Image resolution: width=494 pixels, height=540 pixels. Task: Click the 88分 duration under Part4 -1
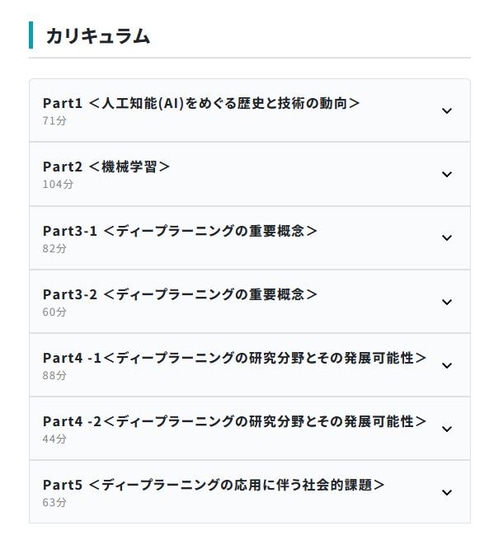coord(54,375)
